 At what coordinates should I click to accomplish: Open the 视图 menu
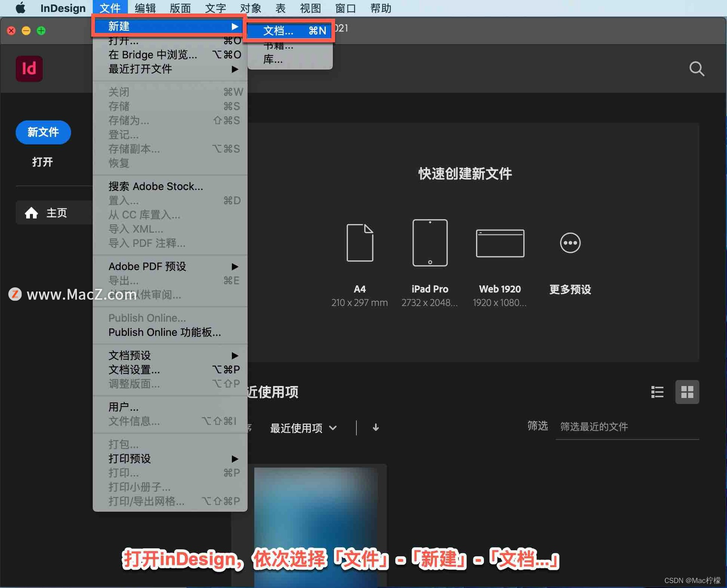click(310, 8)
